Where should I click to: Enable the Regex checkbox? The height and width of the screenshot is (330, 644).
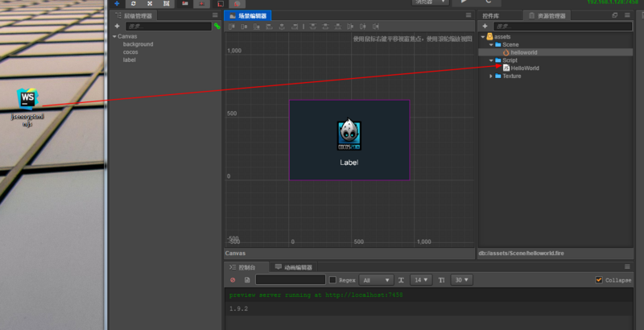pyautogui.click(x=332, y=280)
